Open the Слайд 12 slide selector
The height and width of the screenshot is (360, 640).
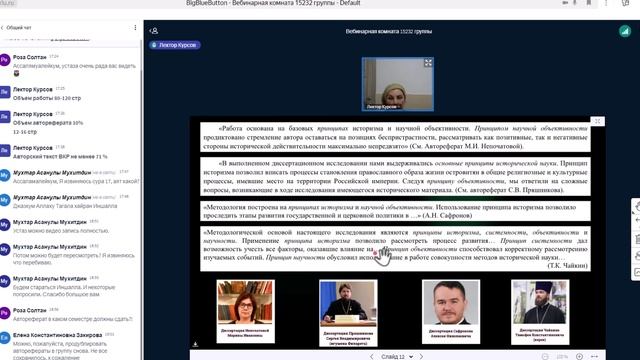coord(397,356)
